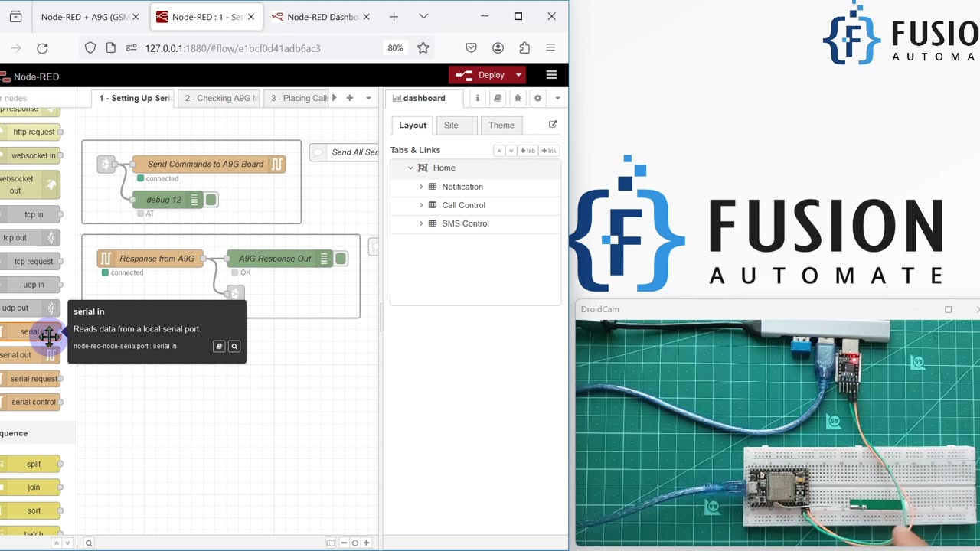Toggle A9G Response Out debug button
The width and height of the screenshot is (980, 551).
coord(341,259)
